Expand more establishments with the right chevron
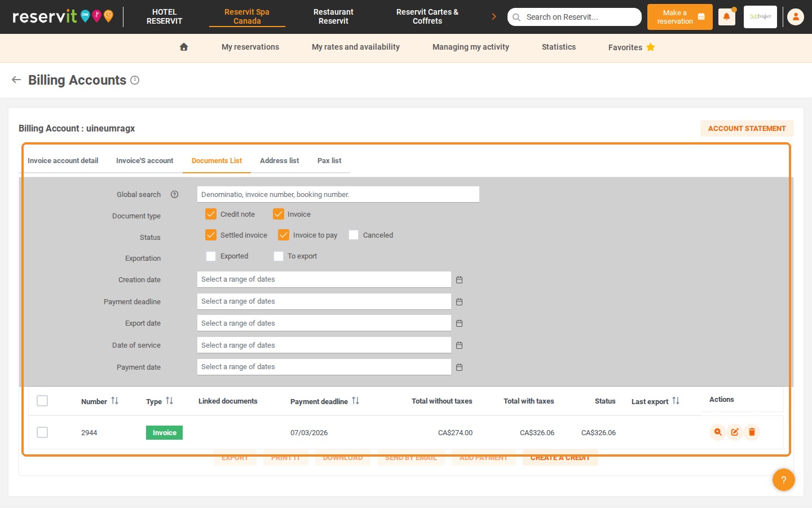 tap(494, 16)
